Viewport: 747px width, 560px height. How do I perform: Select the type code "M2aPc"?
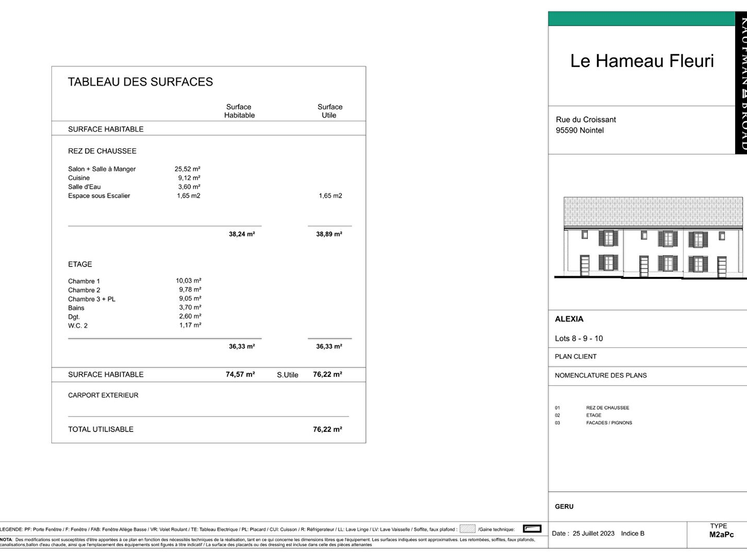[x=722, y=535]
